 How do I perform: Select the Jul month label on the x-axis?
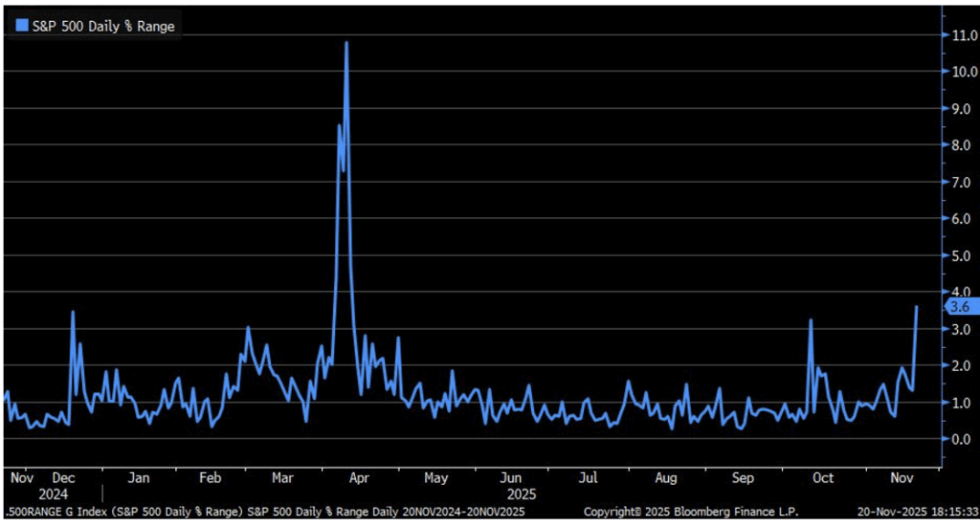(589, 477)
